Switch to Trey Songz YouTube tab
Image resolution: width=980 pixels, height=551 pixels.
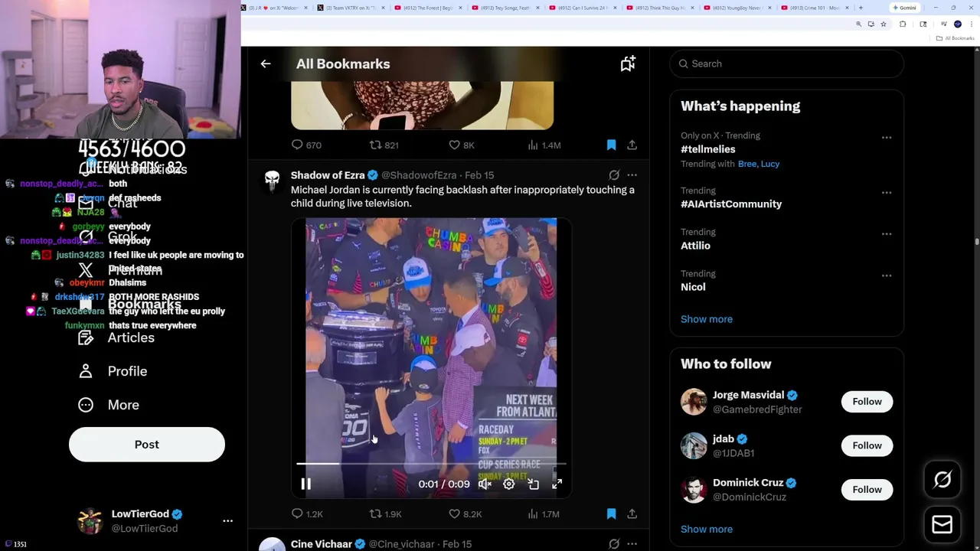click(506, 8)
